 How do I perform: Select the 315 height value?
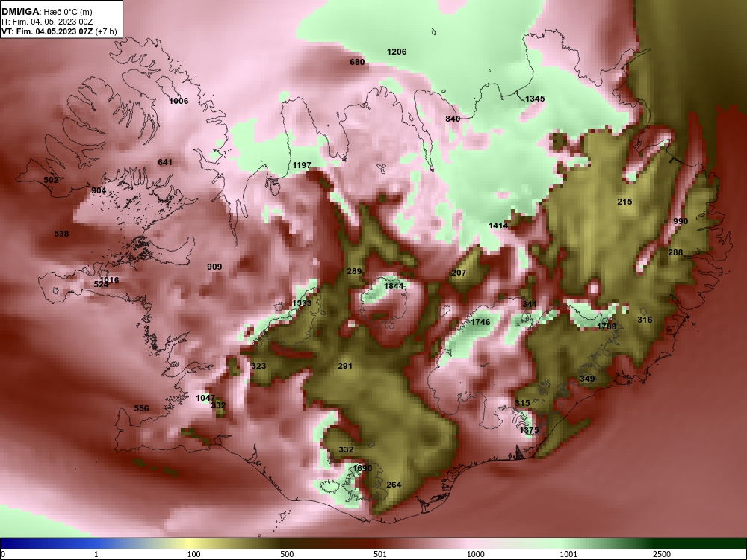pyautogui.click(x=522, y=403)
